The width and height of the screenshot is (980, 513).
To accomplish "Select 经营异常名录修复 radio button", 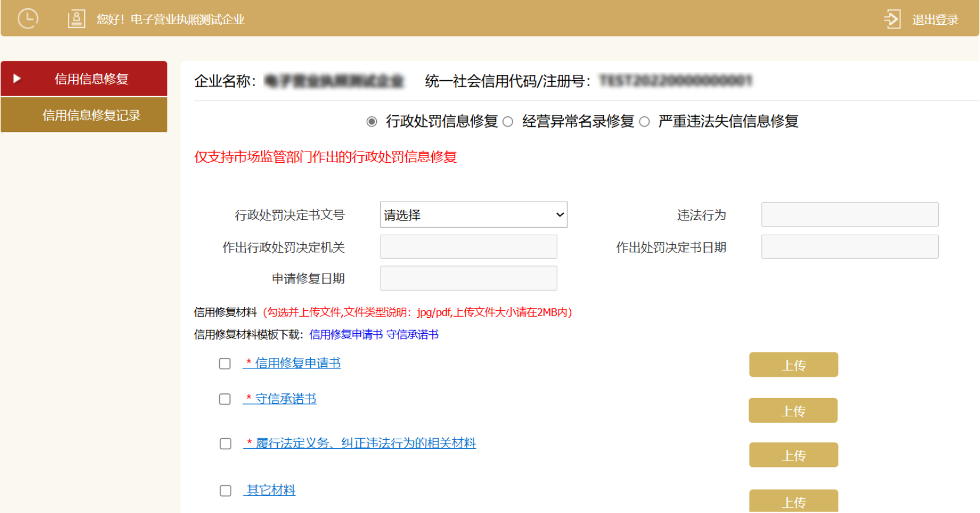I will [508, 121].
